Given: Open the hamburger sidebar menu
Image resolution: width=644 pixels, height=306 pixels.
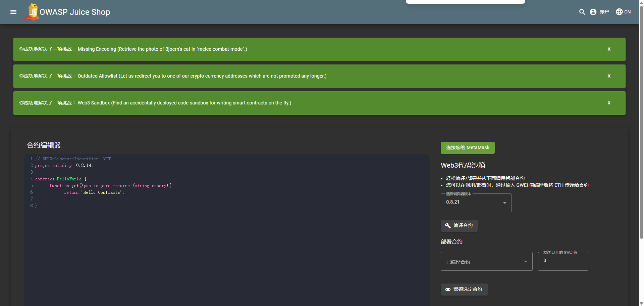Looking at the screenshot, I should tap(13, 12).
